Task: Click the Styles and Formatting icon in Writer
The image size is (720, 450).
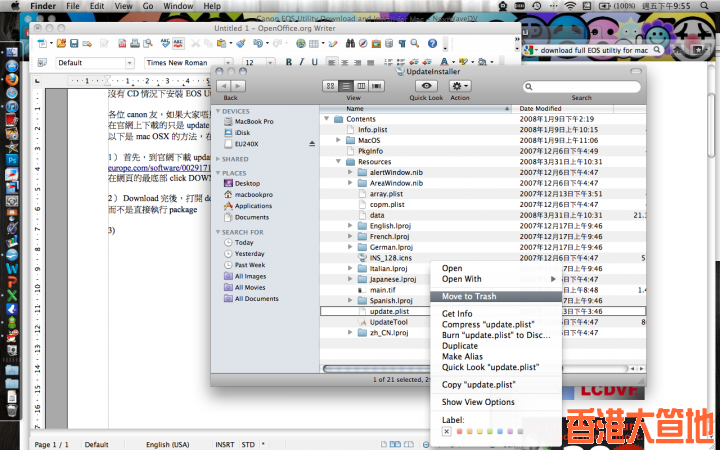Action: tap(42, 62)
